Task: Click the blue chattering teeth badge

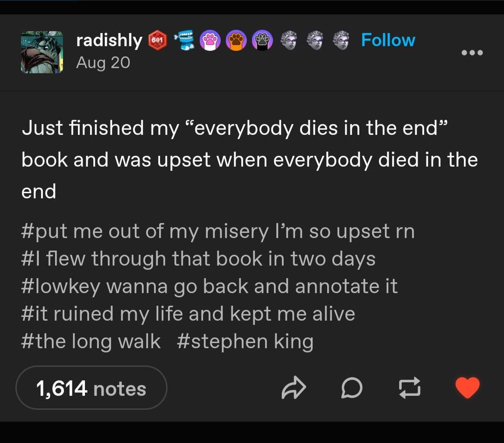Action: coord(183,41)
